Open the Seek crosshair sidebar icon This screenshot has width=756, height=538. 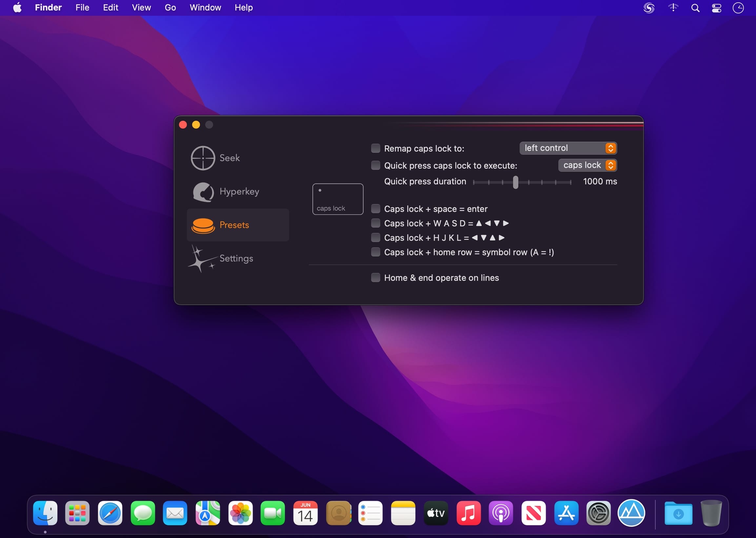tap(203, 158)
